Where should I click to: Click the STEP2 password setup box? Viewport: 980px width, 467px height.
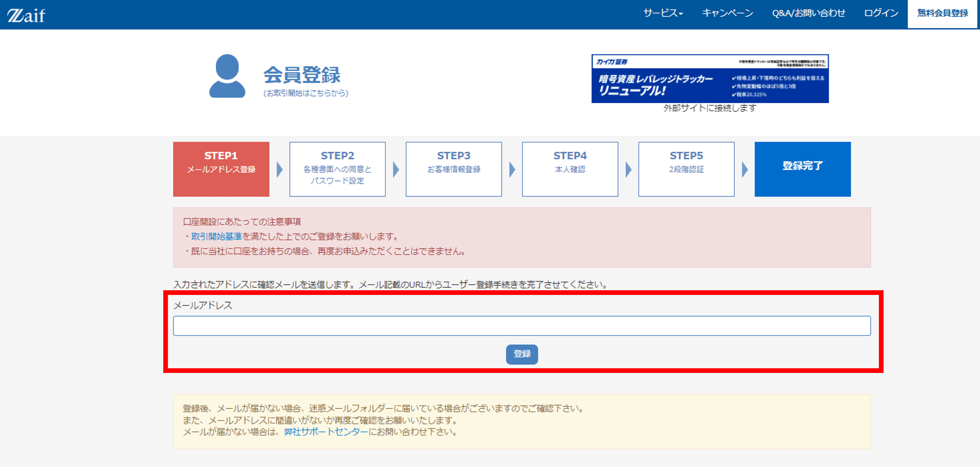coord(337,169)
